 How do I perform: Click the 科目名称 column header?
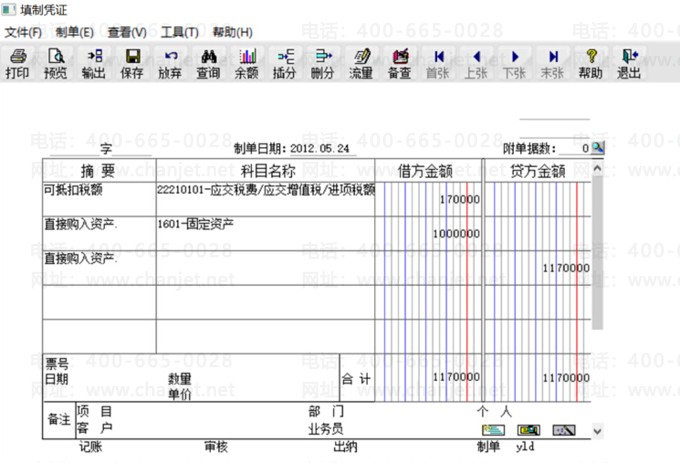coord(265,171)
